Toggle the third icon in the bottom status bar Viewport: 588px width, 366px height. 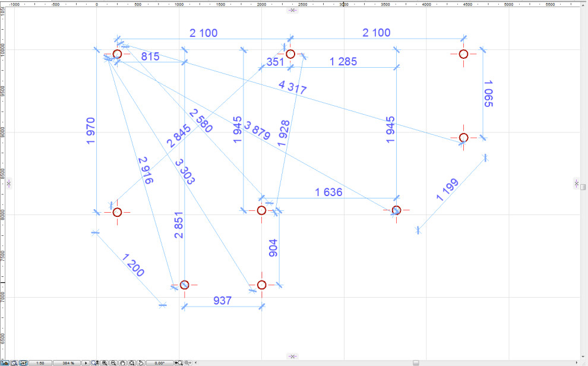click(x=23, y=362)
